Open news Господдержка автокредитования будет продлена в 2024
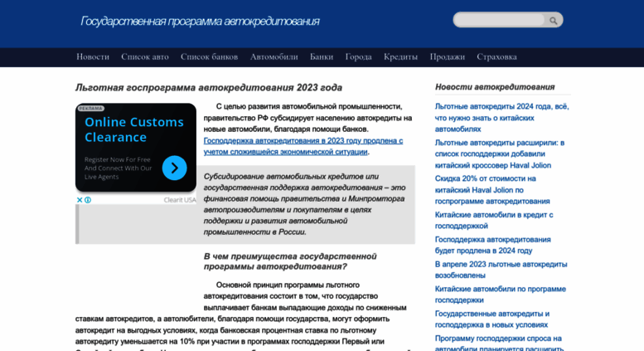 (x=492, y=245)
